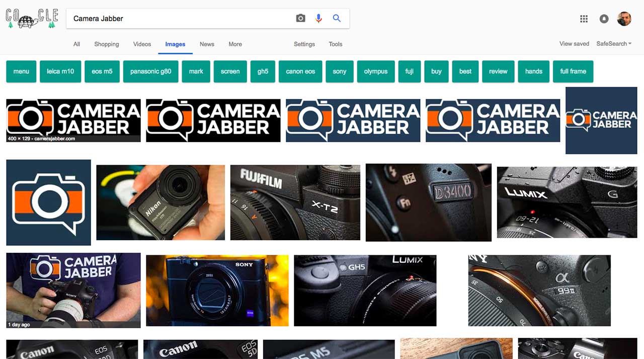
Task: Open the Lumix GH5 camera image
Action: [x=365, y=291]
